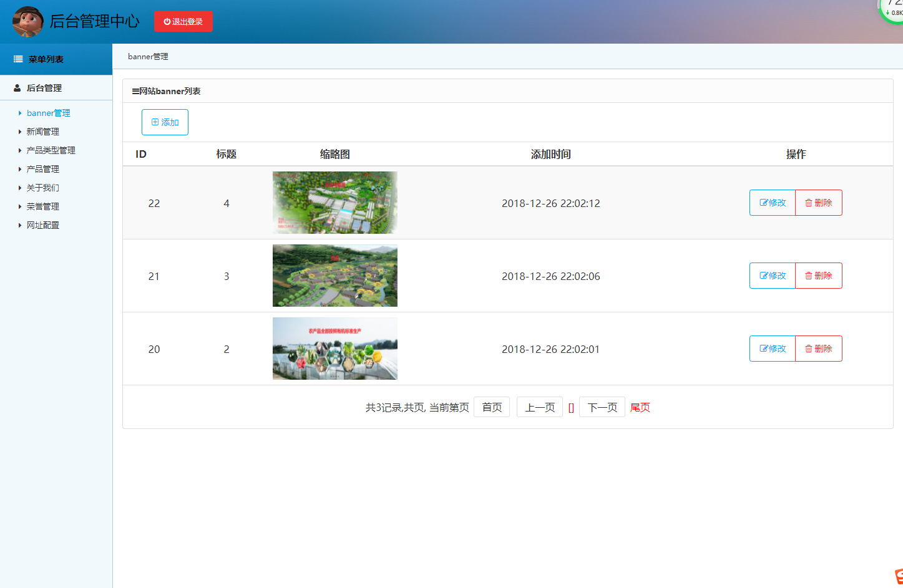Image resolution: width=903 pixels, height=588 pixels.
Task: Click the 下一页 pagination button
Action: (x=601, y=407)
